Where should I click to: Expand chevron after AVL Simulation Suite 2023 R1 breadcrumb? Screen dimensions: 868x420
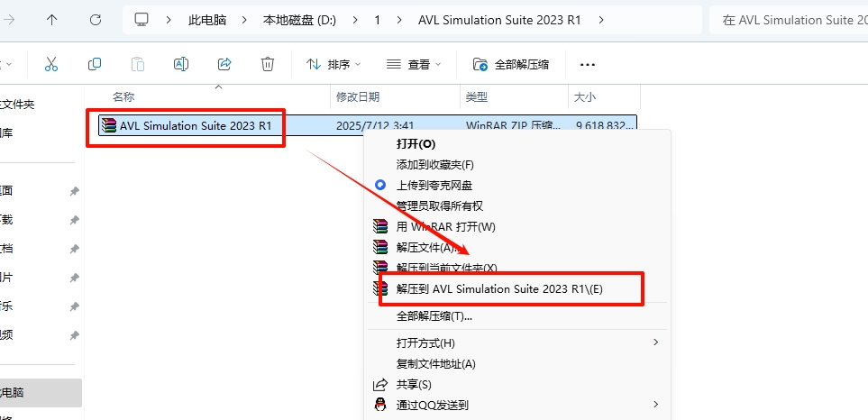pyautogui.click(x=602, y=20)
